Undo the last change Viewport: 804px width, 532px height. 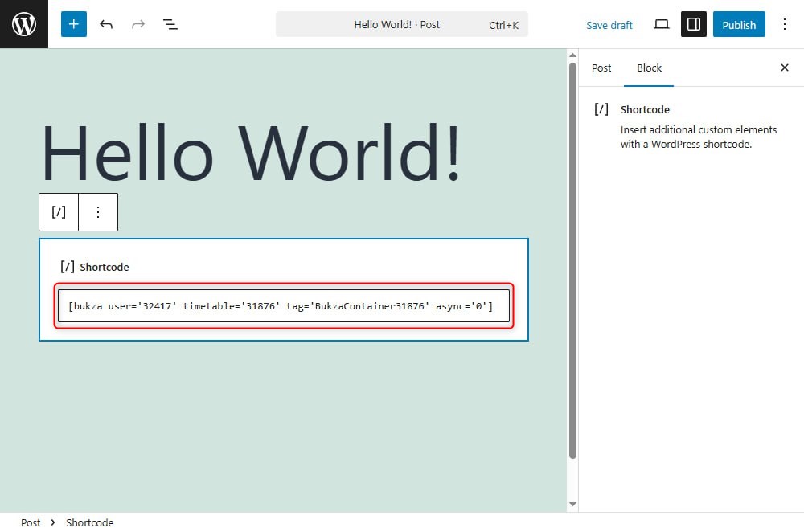[x=106, y=24]
